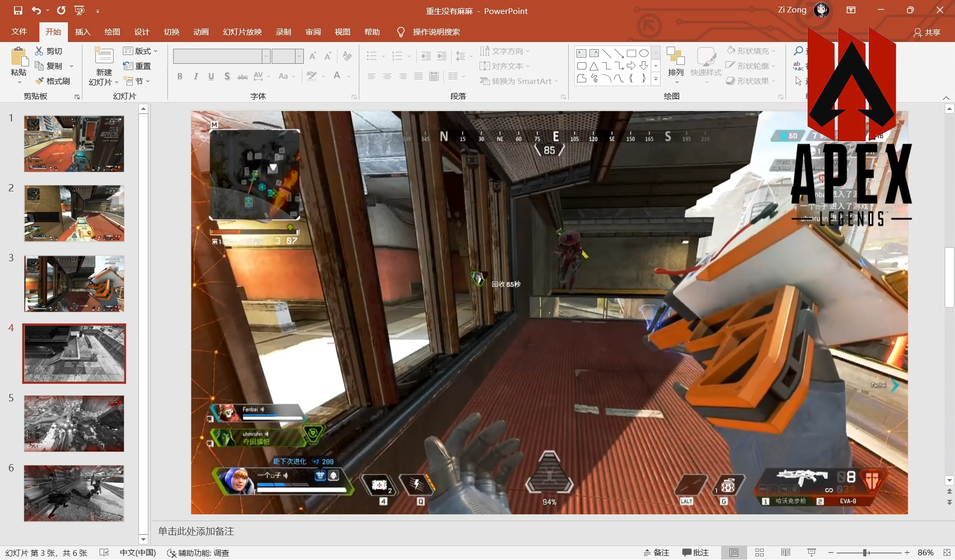
Task: Open the 节 section dropdown
Action: point(137,81)
